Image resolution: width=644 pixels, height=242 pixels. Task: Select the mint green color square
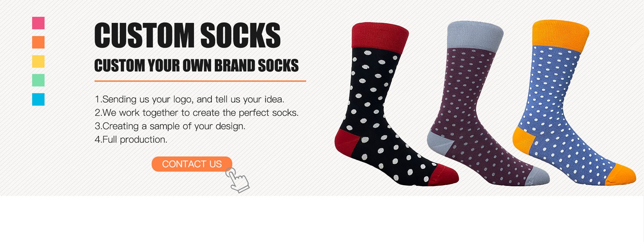(38, 80)
